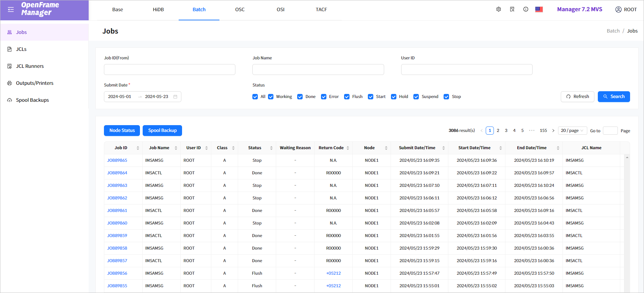Image resolution: width=644 pixels, height=293 pixels.
Task: Click the document search icon in header
Action: point(512,9)
